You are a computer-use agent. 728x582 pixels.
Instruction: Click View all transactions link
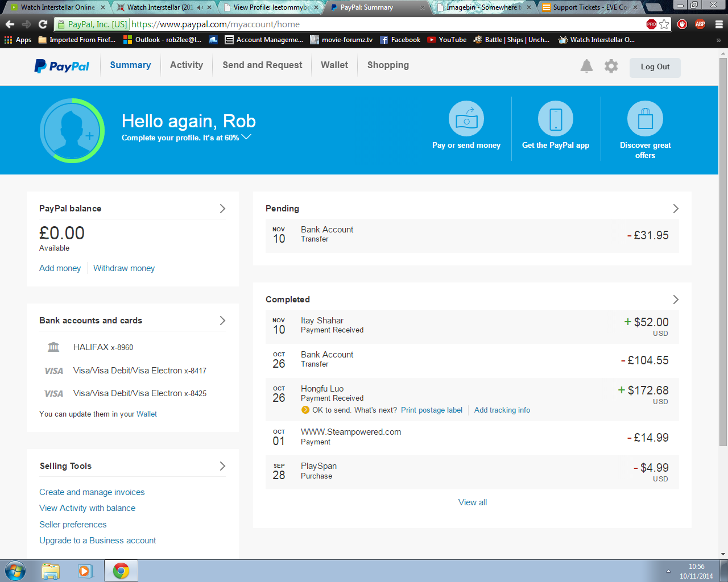tap(473, 502)
